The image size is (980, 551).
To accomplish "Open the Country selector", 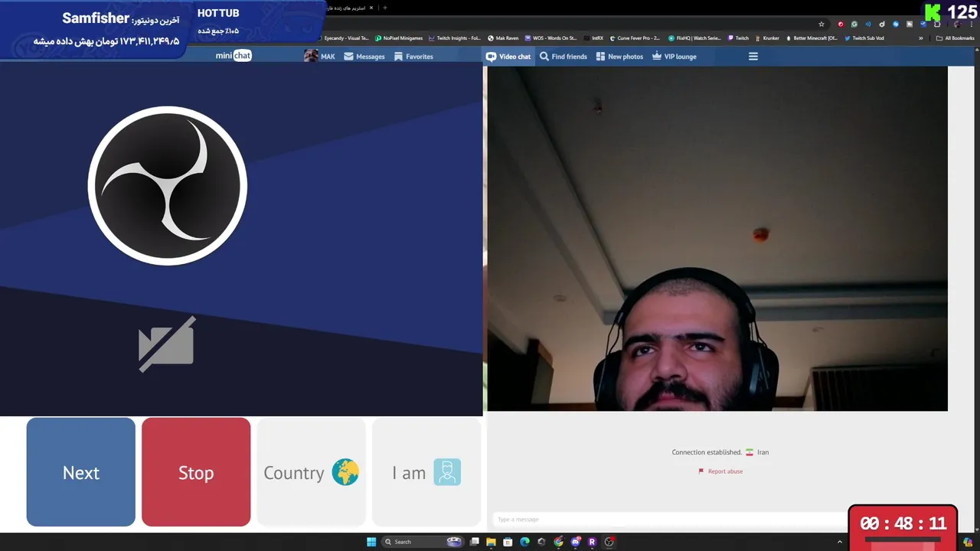I will click(x=311, y=472).
